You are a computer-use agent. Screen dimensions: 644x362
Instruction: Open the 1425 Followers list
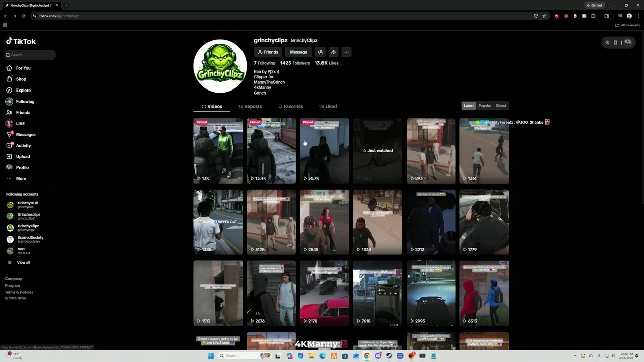pos(295,63)
